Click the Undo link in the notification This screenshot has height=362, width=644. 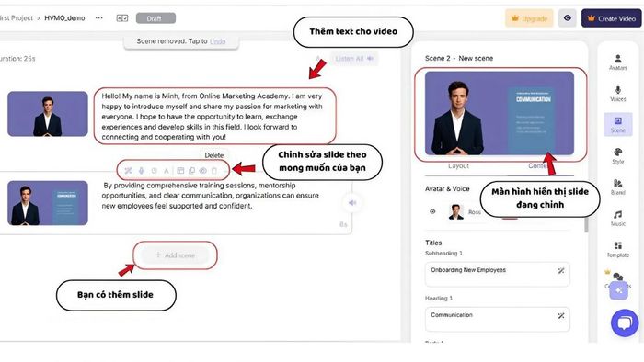pos(217,41)
